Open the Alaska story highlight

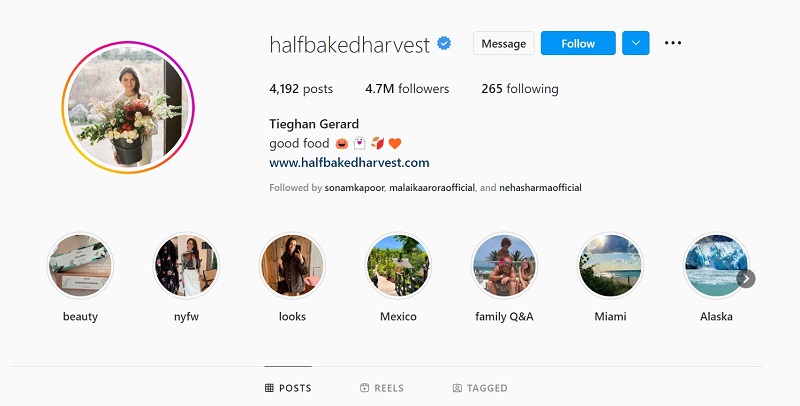coord(716,265)
